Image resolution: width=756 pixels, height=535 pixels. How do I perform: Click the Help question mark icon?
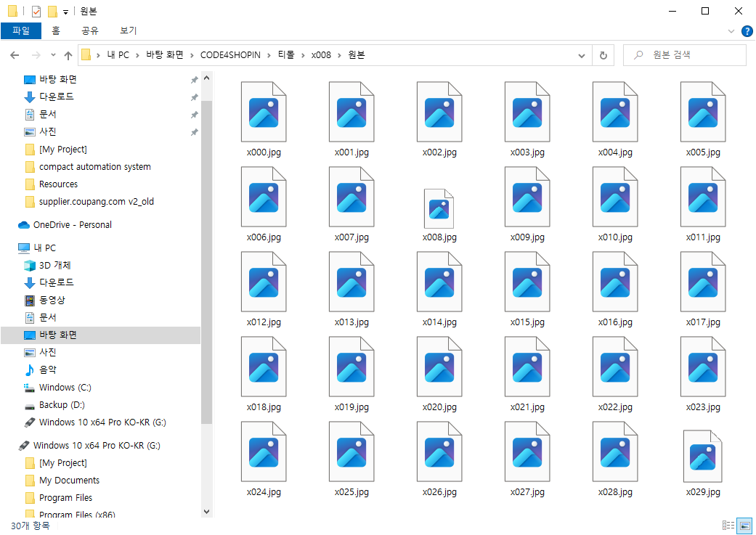point(747,30)
